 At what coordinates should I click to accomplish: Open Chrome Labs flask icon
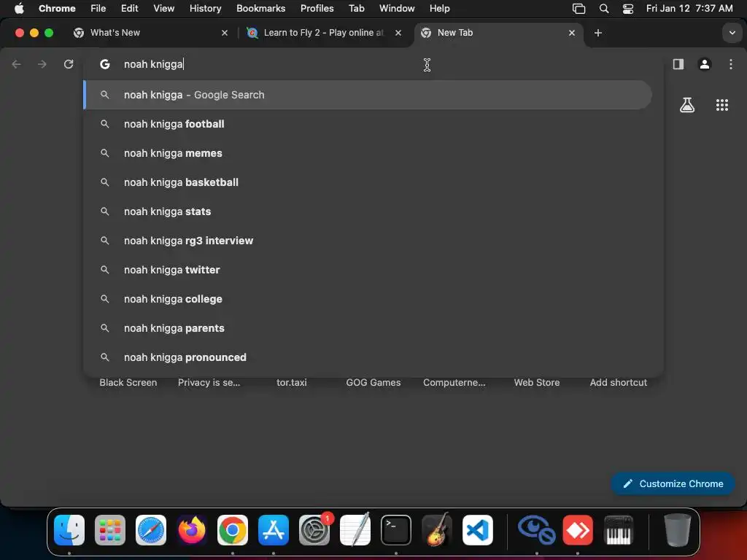tap(686, 105)
